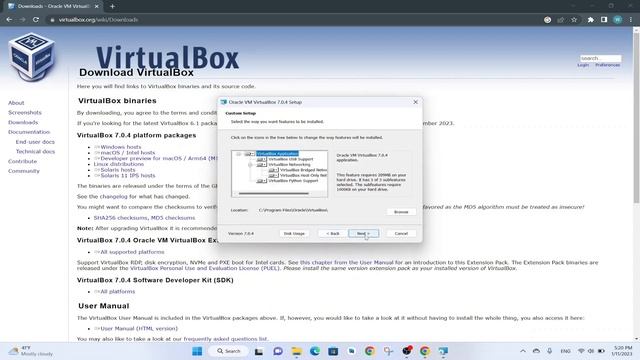Click the Solaris 11 IPS hosts link
The image size is (640, 360).
(128, 176)
